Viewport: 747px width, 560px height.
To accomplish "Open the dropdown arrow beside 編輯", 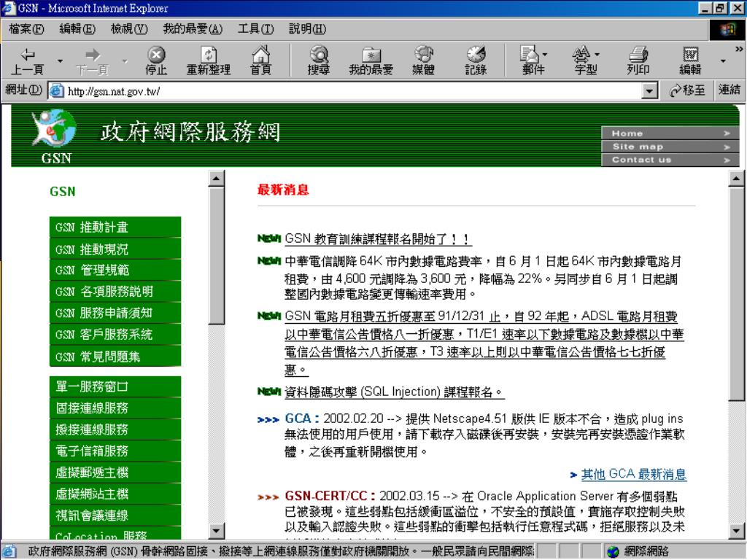I will pyautogui.click(x=723, y=61).
